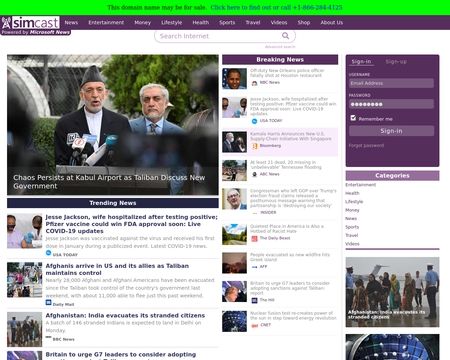Click the Daily Beast source icon
The image size is (450, 360).
click(x=254, y=238)
